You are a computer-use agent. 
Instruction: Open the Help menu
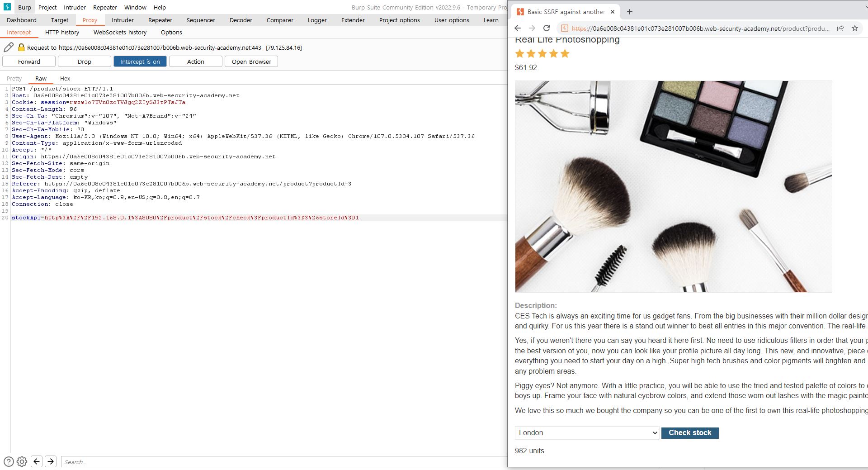coord(160,7)
